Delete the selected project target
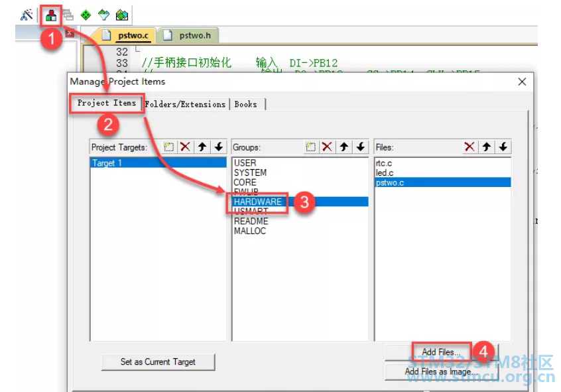The image size is (561, 392). (185, 147)
